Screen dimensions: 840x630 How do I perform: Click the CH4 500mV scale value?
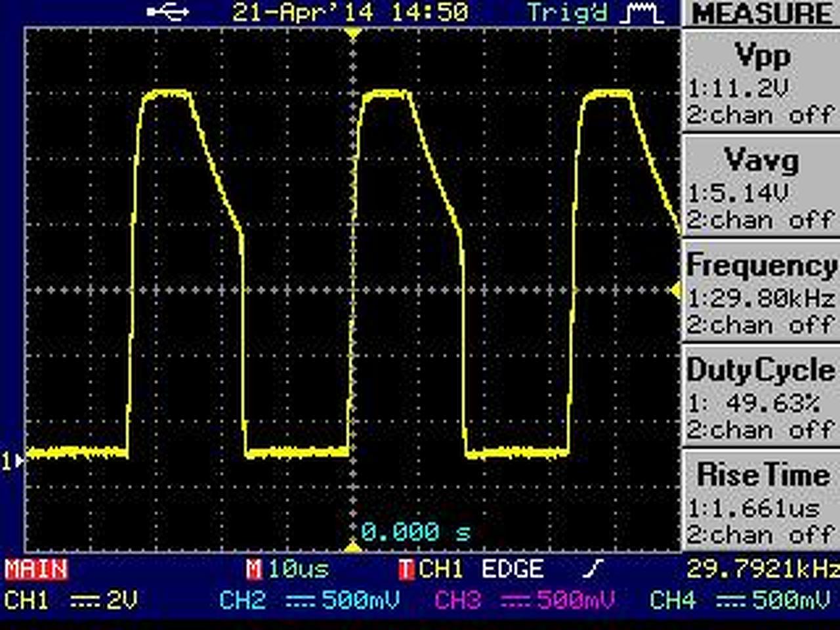[791, 600]
